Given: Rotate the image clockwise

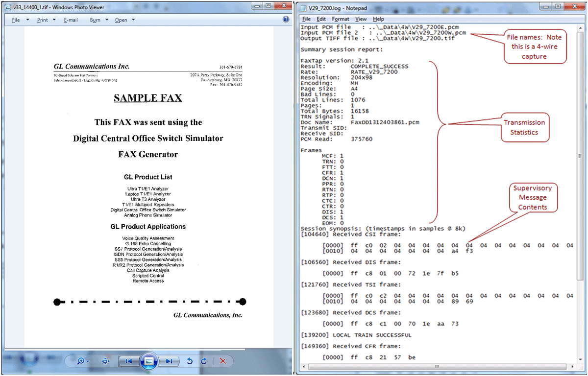Looking at the screenshot, I should pyautogui.click(x=204, y=361).
